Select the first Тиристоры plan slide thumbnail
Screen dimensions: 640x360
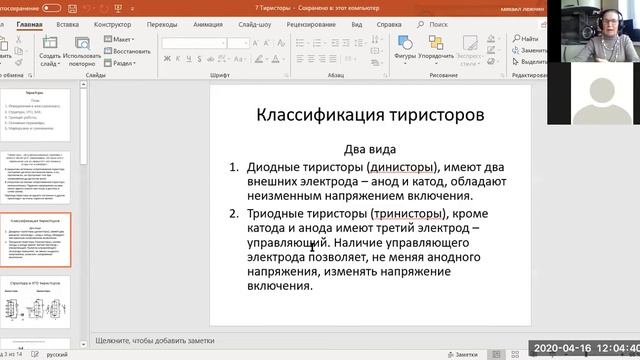click(x=35, y=115)
